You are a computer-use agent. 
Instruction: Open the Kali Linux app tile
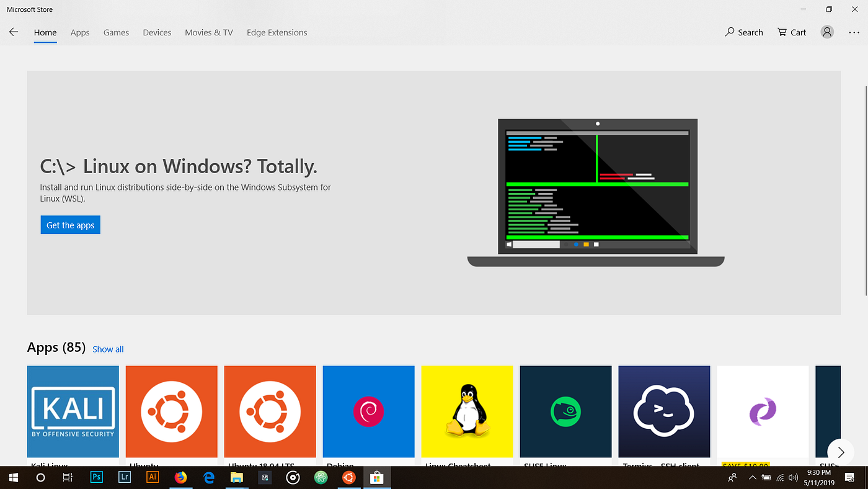[73, 411]
